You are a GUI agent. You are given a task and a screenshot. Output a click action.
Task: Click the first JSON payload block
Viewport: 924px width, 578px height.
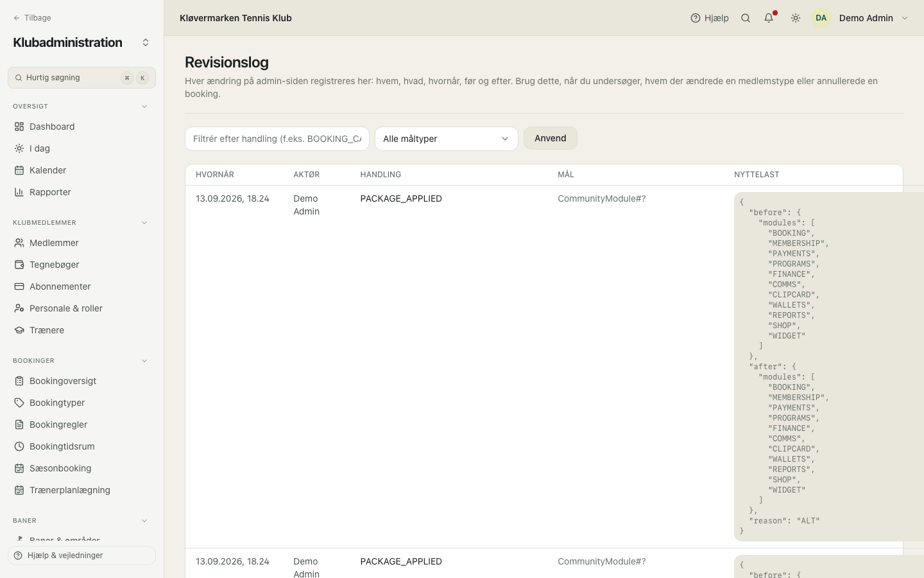(x=829, y=367)
